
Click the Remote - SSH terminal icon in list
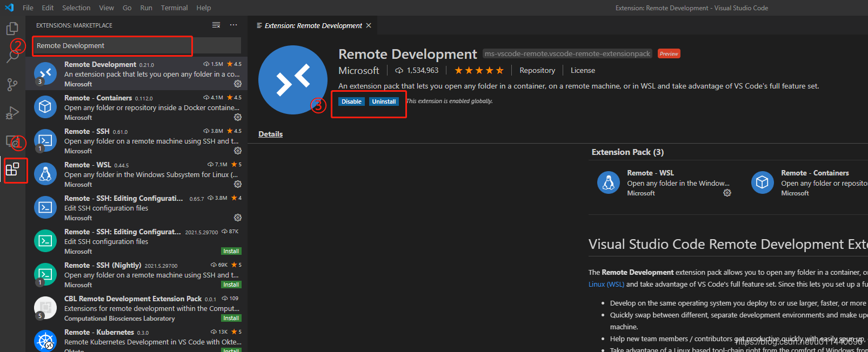pyautogui.click(x=45, y=140)
